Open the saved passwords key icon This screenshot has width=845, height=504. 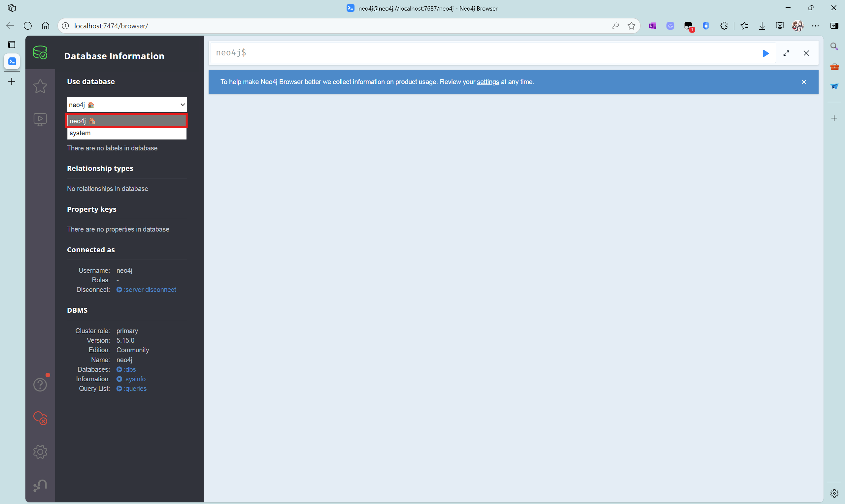coord(615,26)
